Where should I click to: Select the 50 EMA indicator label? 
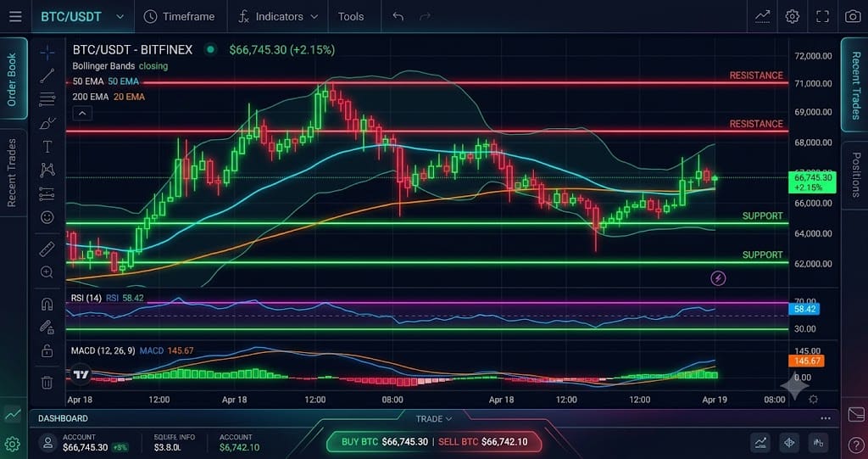click(x=88, y=81)
